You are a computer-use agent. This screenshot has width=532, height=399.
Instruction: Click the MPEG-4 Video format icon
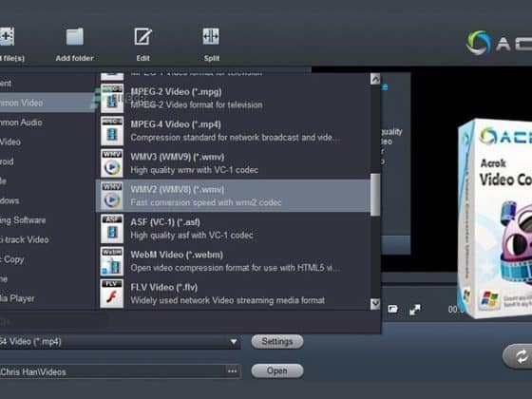[x=112, y=131]
